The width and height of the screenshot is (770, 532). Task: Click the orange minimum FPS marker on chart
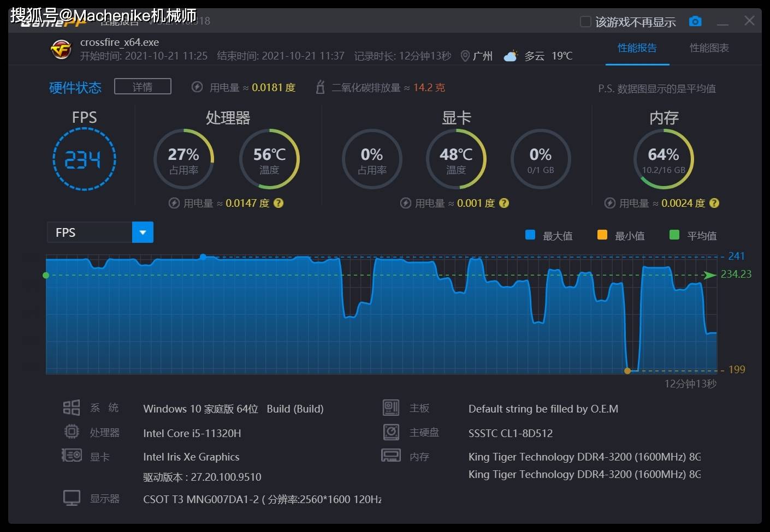pos(627,370)
